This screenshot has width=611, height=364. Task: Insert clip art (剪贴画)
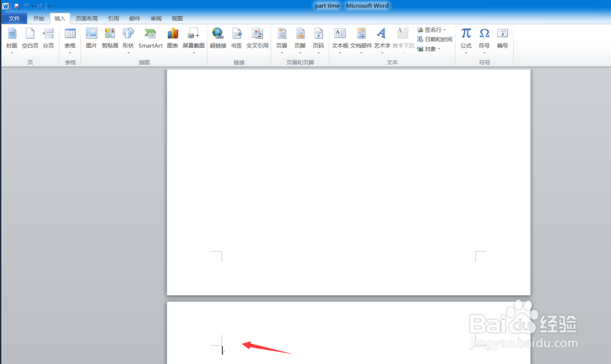110,38
